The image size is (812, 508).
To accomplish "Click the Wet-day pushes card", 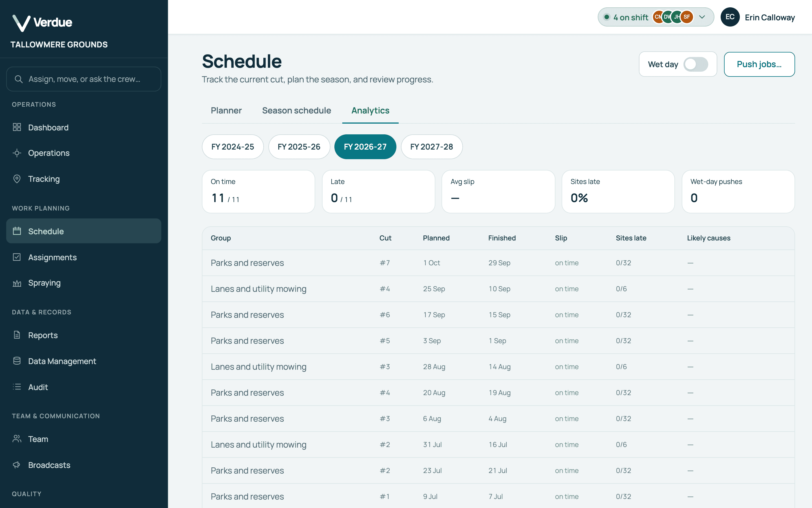I will click(x=738, y=192).
